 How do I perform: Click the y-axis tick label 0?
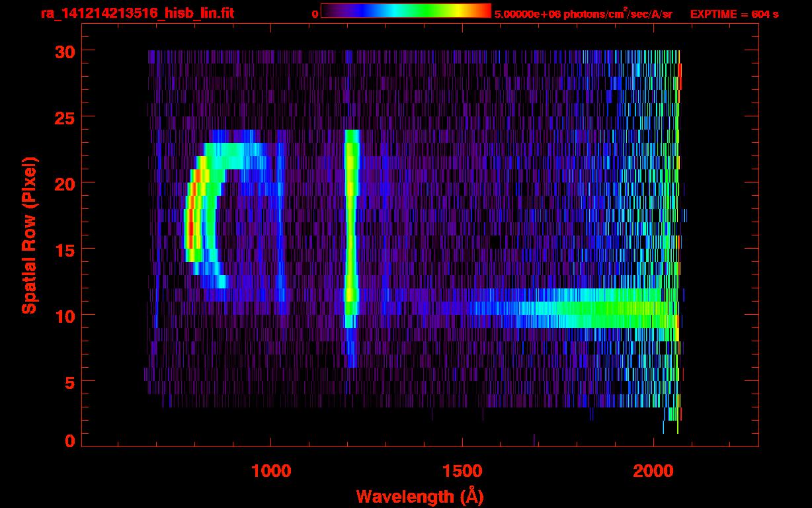tap(70, 441)
